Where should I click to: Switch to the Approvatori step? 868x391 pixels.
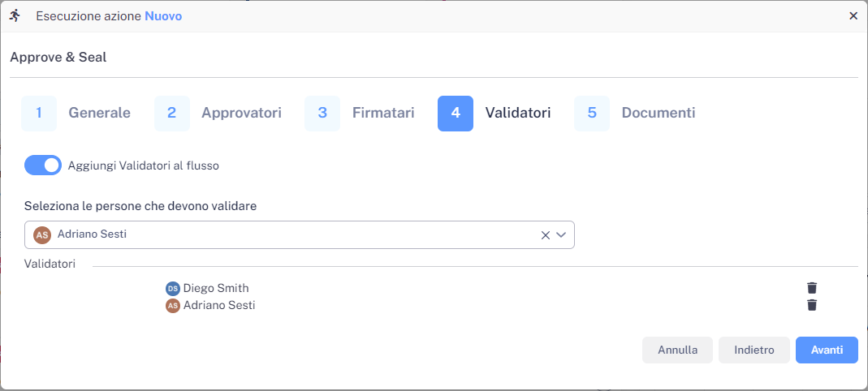tap(241, 114)
